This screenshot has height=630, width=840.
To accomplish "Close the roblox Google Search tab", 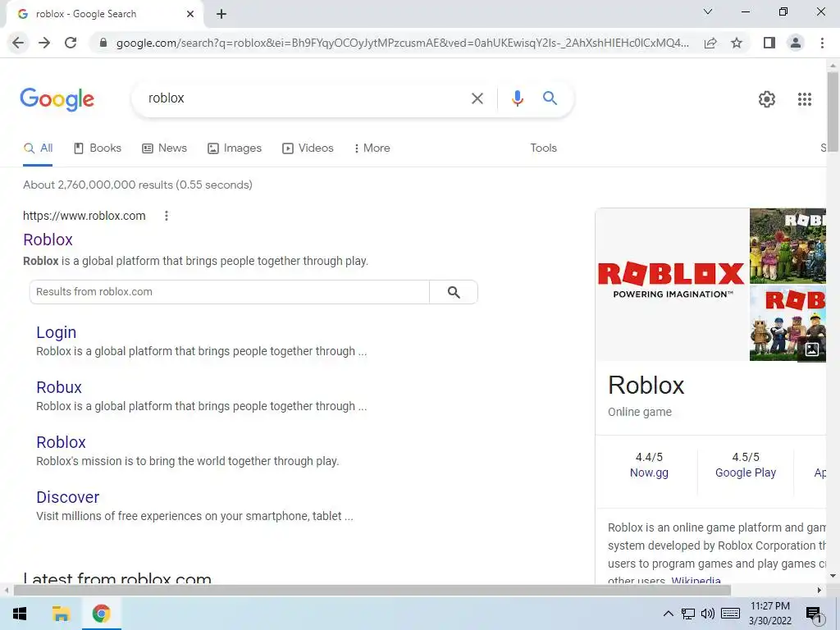I will 190,14.
